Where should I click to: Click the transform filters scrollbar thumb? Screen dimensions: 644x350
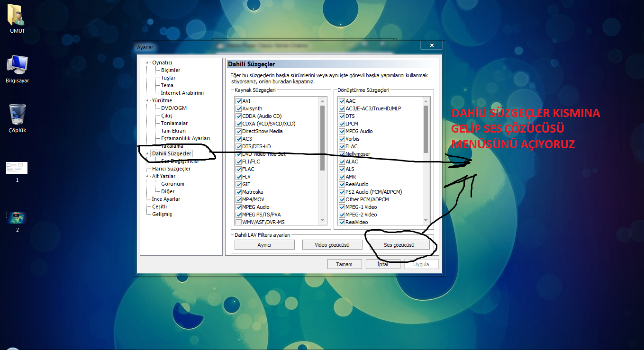click(426, 129)
